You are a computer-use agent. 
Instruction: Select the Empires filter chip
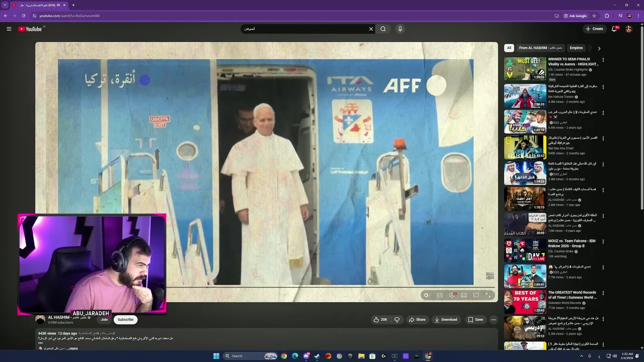tap(576, 48)
